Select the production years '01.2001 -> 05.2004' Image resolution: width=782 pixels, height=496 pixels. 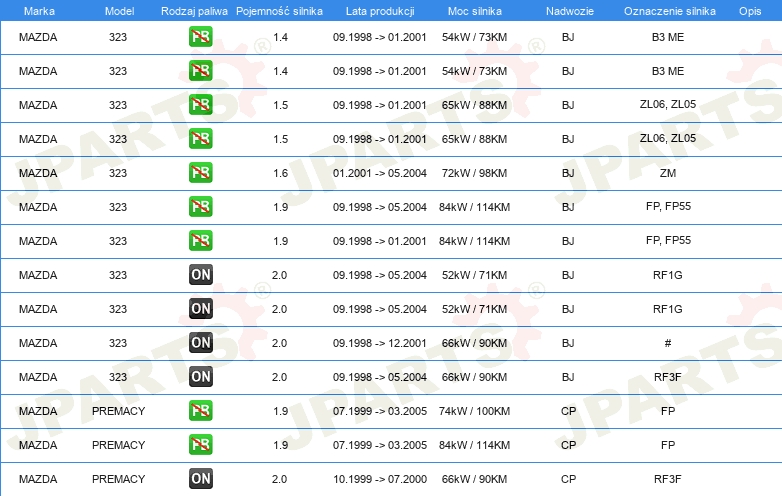pos(380,173)
